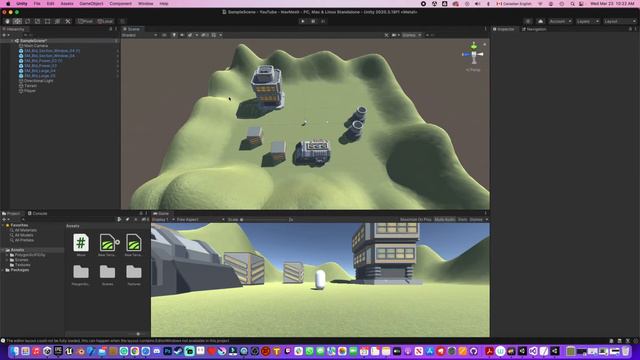Open the Scene component tools icon
The width and height of the screenshot is (640, 360).
(386, 35)
